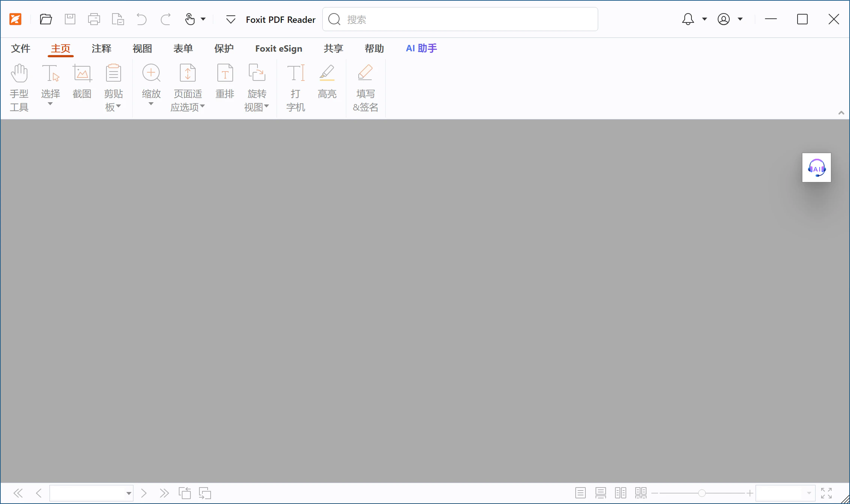
Task: Click the Print icon in title bar
Action: tap(94, 19)
